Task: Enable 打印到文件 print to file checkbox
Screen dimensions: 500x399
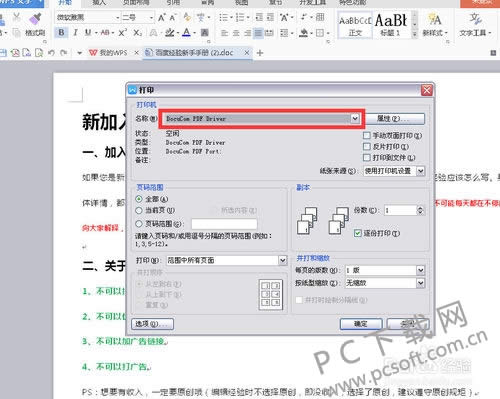Action: [x=367, y=158]
